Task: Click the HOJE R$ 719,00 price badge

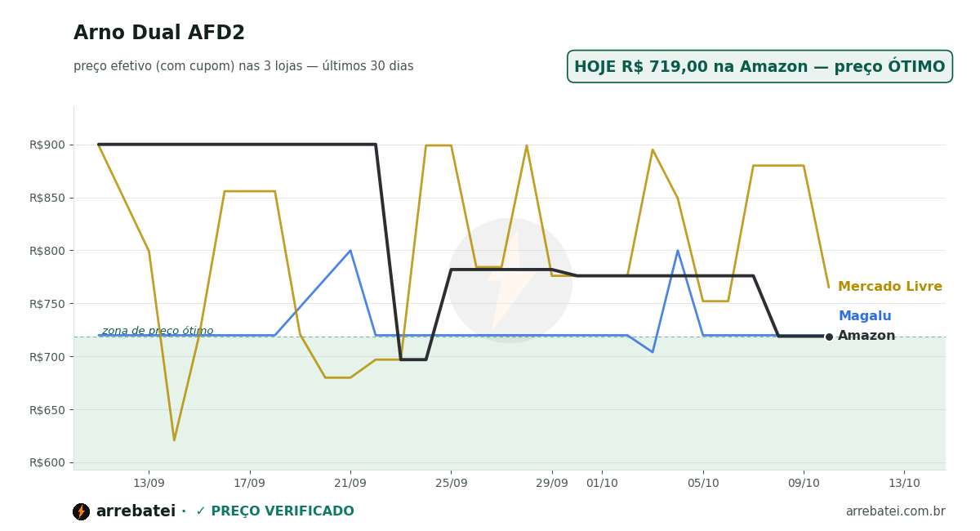Action: (759, 67)
